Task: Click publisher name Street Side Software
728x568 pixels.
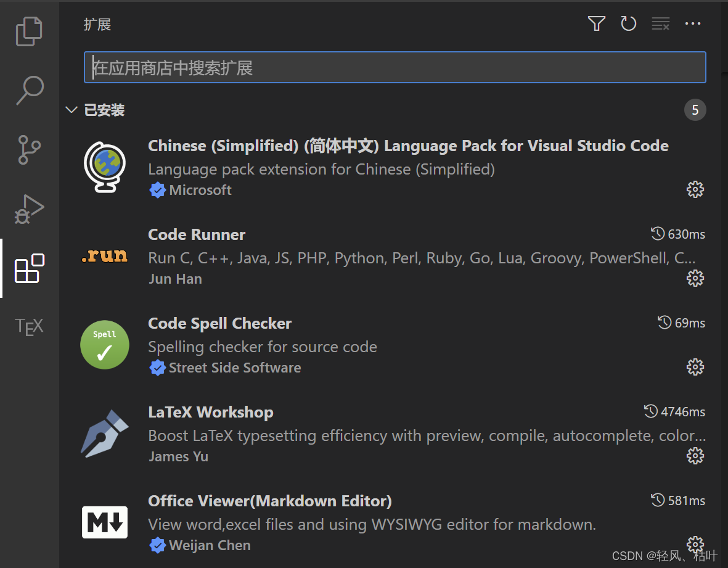Action: 235,368
